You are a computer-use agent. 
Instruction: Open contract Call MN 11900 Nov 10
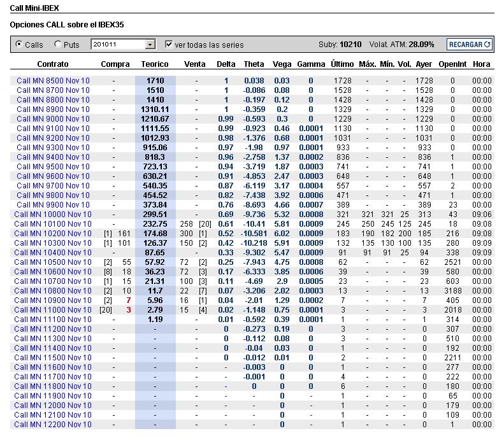tap(53, 396)
